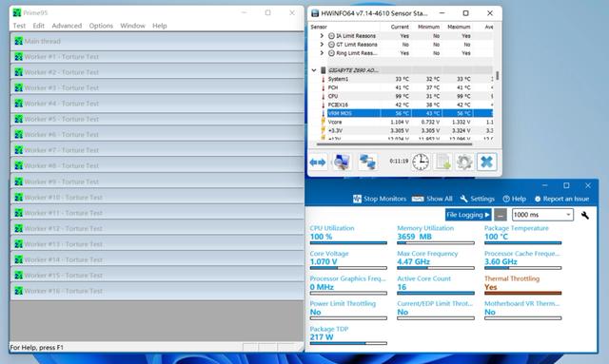This screenshot has width=609, height=364.
Task: Click the Maximum column header in HWiNFO
Action: (459, 27)
